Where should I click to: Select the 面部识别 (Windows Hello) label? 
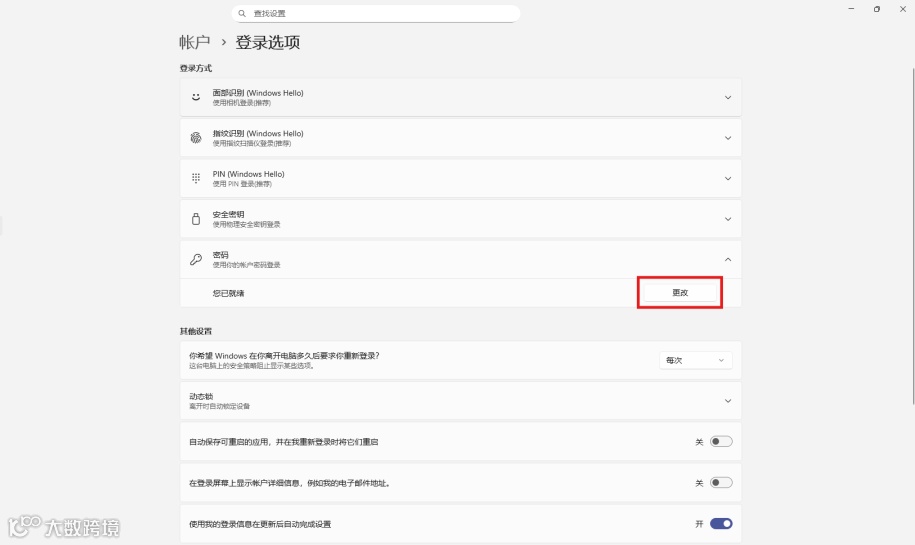click(x=258, y=93)
